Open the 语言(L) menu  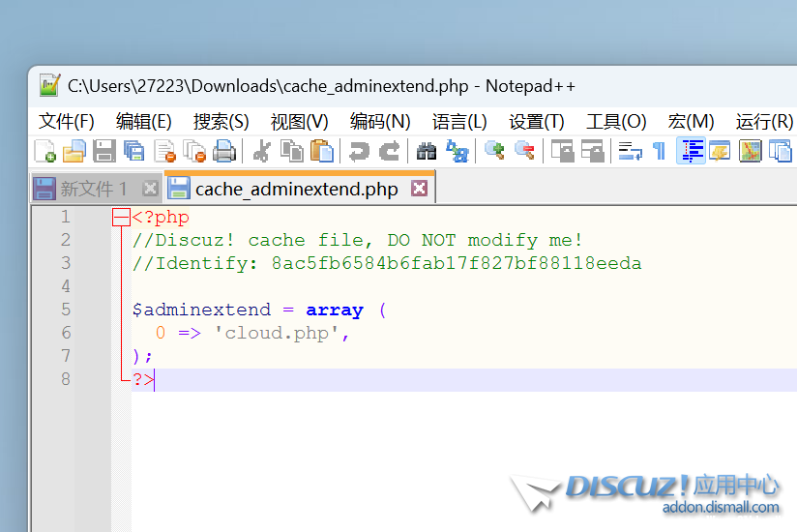(x=459, y=121)
